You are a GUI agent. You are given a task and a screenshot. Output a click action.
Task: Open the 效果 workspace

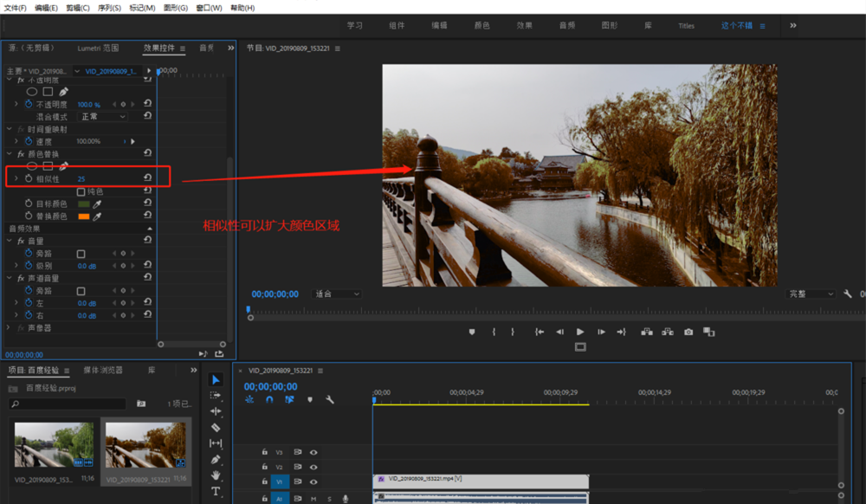point(525,26)
